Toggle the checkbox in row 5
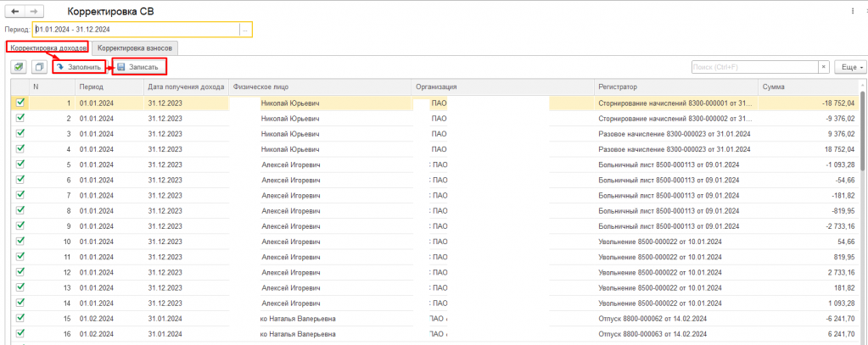Screen dimensions: 868x345 pos(20,164)
